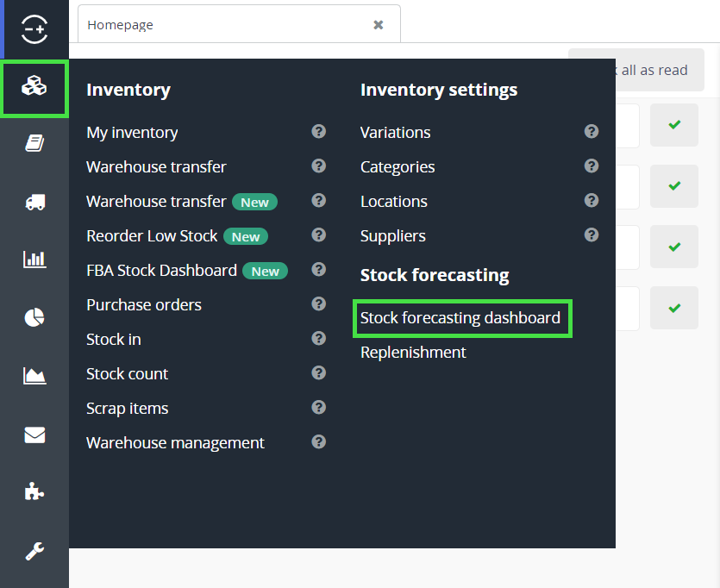Open the shipping truck icon
Image resolution: width=720 pixels, height=588 pixels.
click(x=34, y=202)
